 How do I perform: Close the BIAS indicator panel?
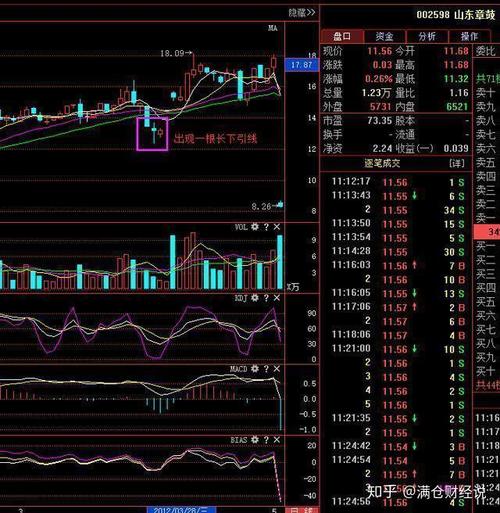tap(277, 440)
